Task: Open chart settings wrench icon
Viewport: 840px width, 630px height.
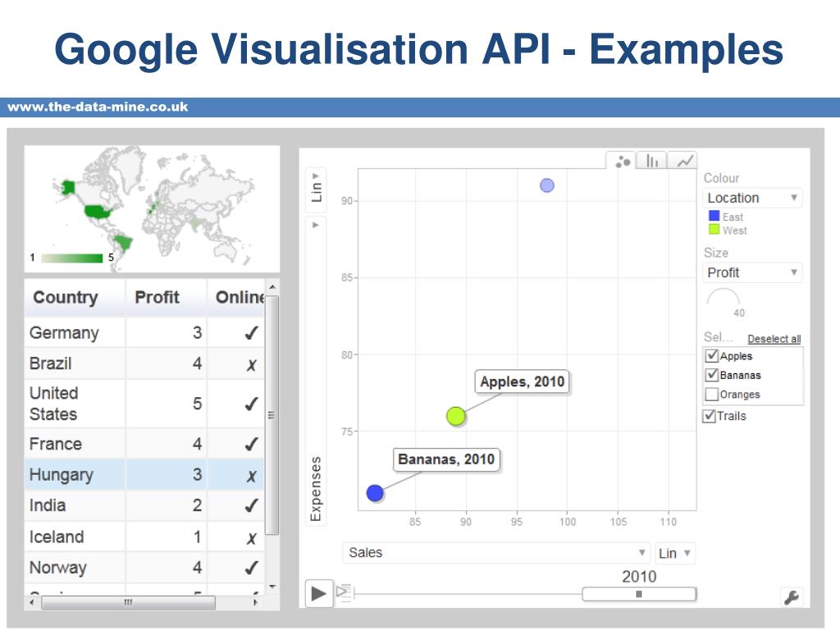Action: click(x=792, y=597)
